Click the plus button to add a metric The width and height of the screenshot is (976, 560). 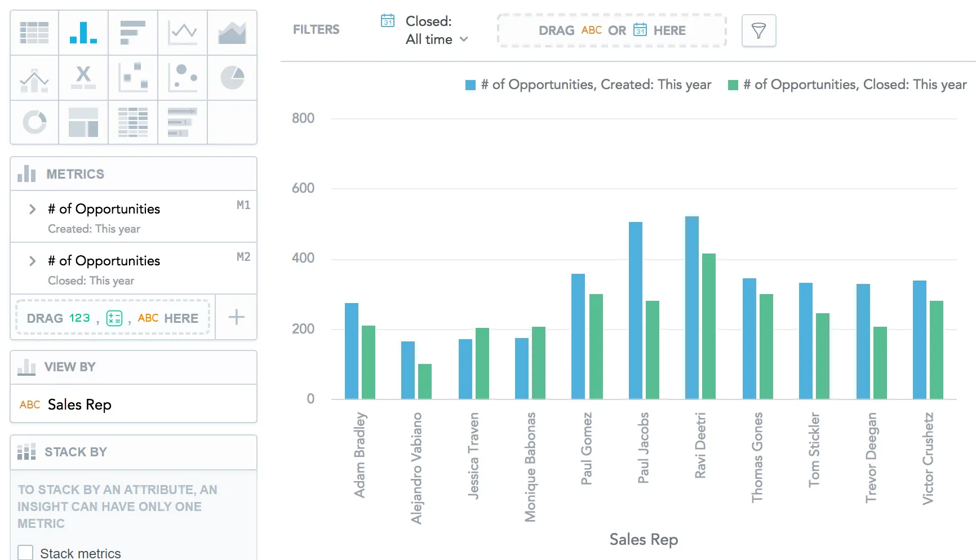point(236,317)
